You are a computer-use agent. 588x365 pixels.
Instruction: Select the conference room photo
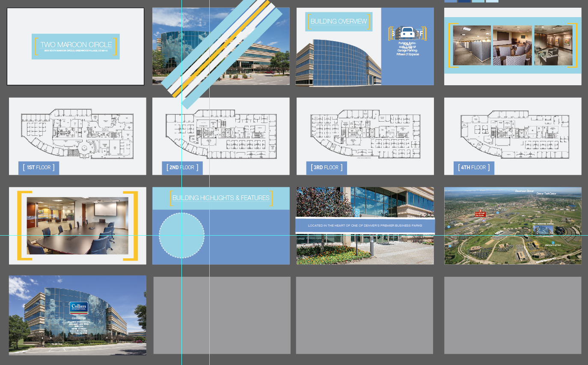77,226
